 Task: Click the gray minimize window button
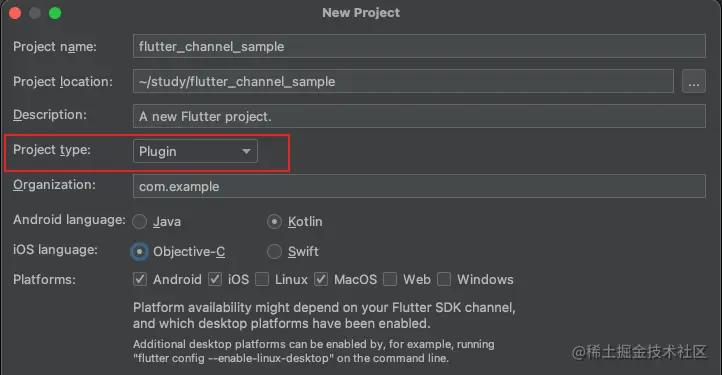point(35,13)
